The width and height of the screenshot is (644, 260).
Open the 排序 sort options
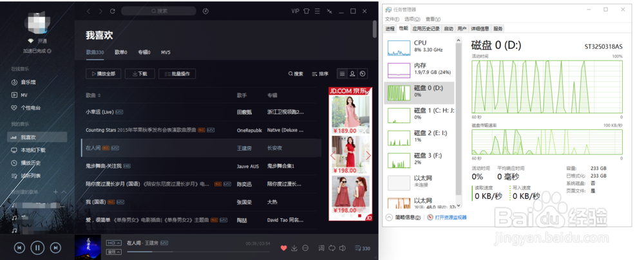(320, 74)
